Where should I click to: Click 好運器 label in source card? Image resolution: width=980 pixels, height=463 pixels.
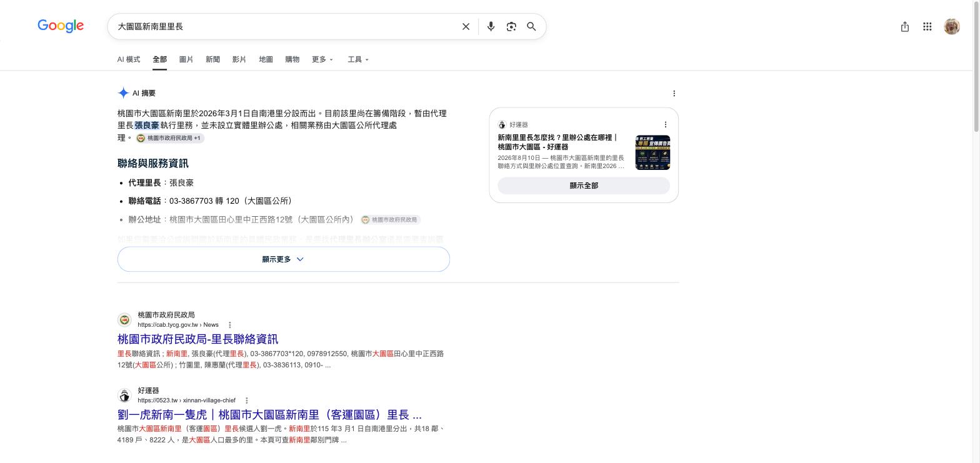(519, 125)
